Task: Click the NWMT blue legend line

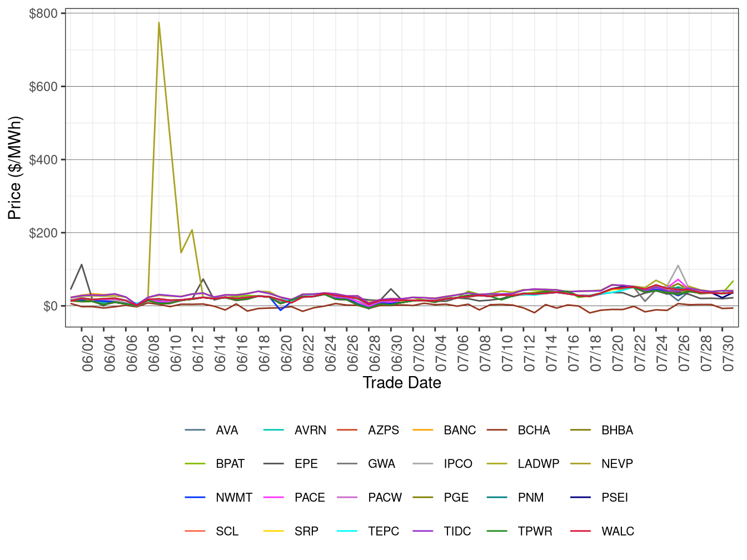Action: pos(195,497)
